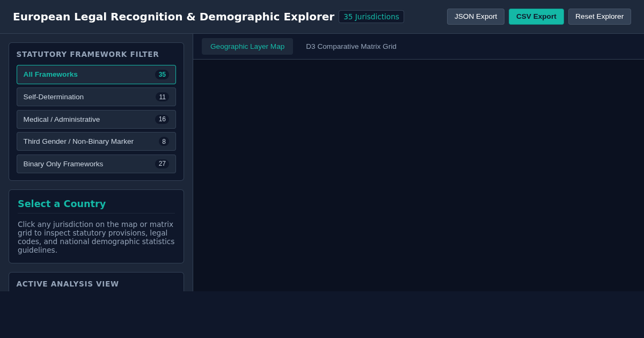
Task: Click the European Legal Recognition page title
Action: [173, 17]
